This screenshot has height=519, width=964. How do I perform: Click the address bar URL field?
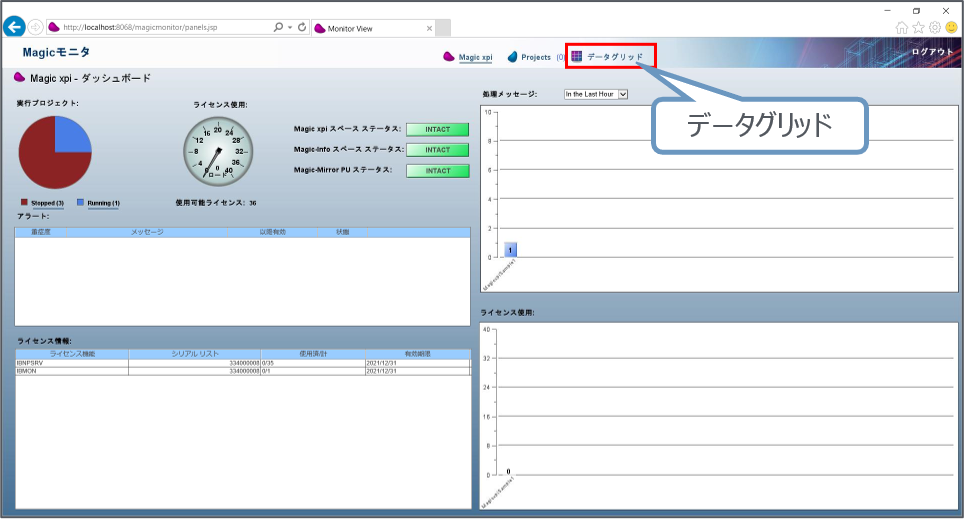[160, 28]
